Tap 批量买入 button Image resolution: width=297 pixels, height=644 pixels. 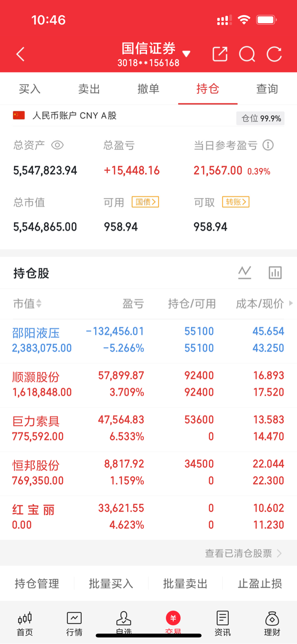coord(111,584)
